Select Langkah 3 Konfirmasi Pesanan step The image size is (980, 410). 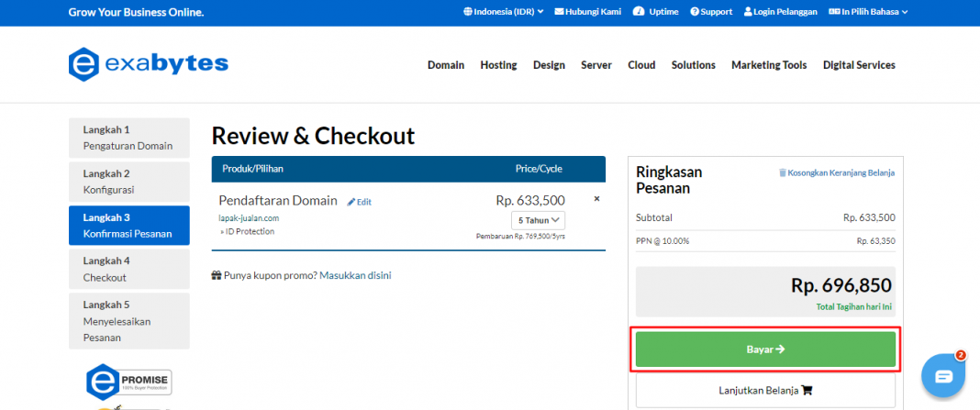[x=128, y=226]
